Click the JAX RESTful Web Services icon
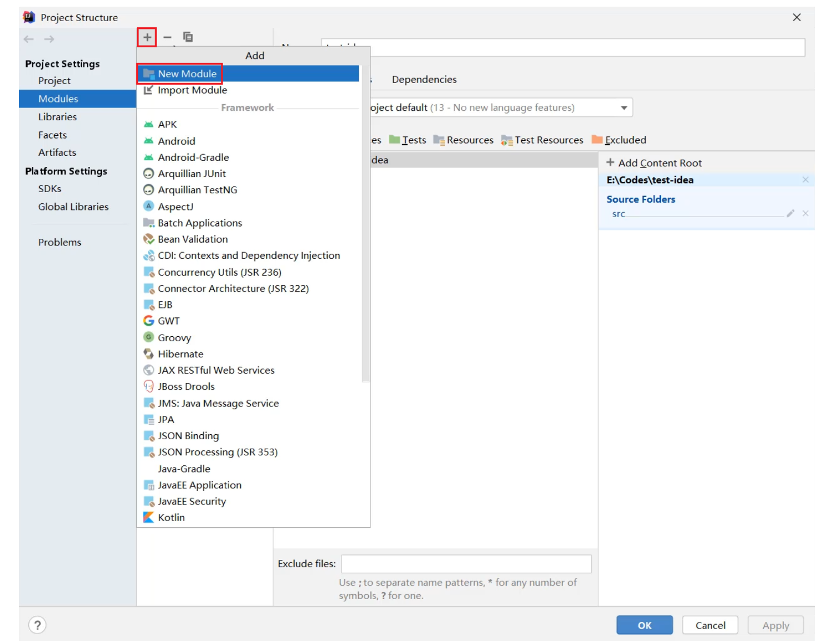This screenshot has height=643, width=840. 149,370
